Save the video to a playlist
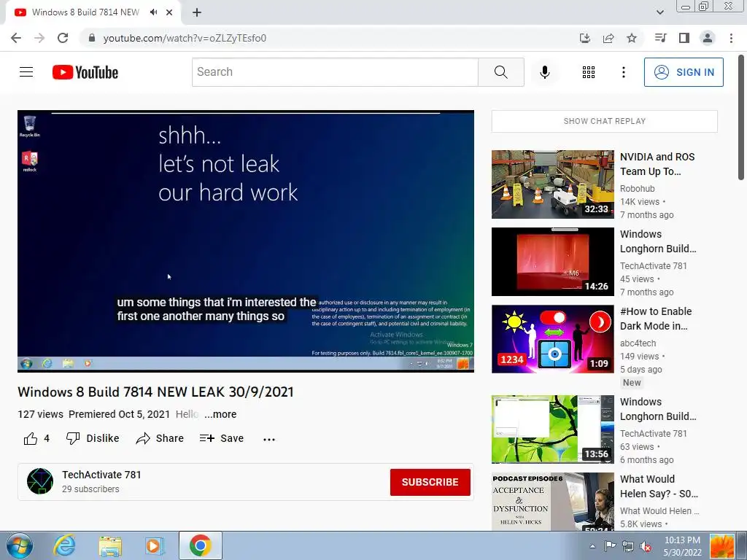This screenshot has width=747, height=560. 222,438
